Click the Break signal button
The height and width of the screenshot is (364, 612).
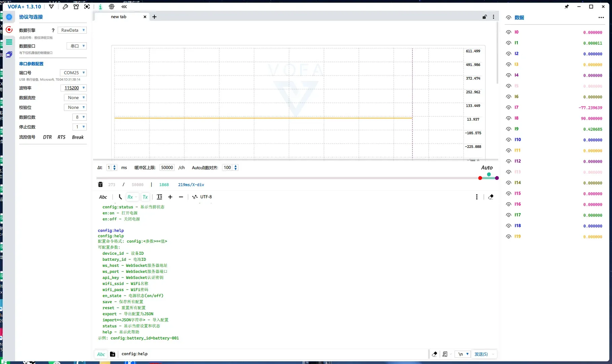coord(78,137)
